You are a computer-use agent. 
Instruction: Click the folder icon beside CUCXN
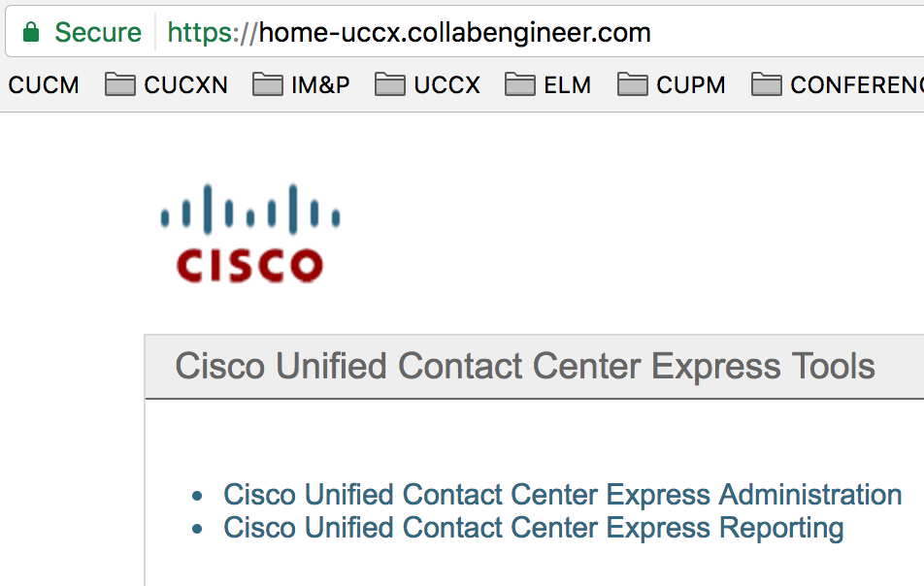(119, 85)
